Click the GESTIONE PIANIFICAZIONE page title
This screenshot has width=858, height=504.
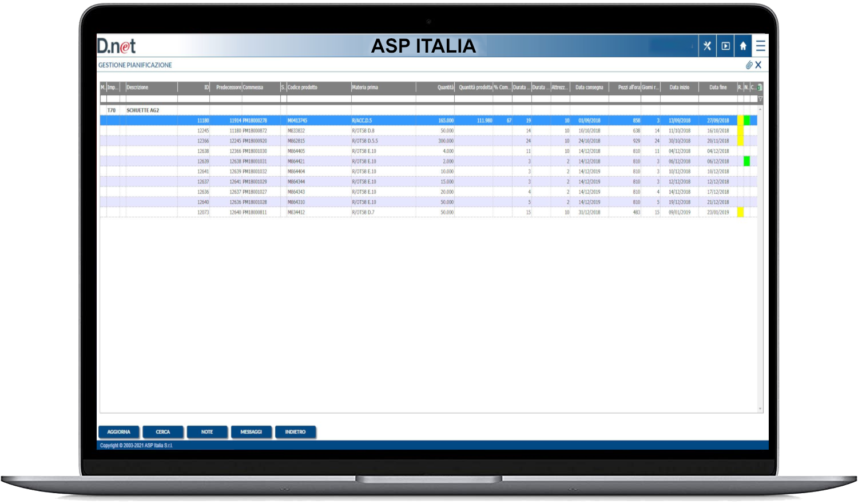pyautogui.click(x=135, y=65)
